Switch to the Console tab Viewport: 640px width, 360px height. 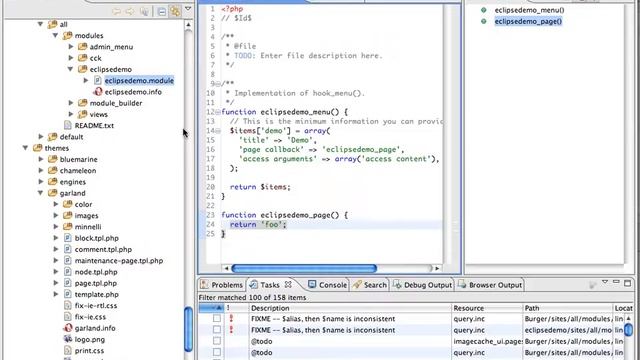click(327, 284)
